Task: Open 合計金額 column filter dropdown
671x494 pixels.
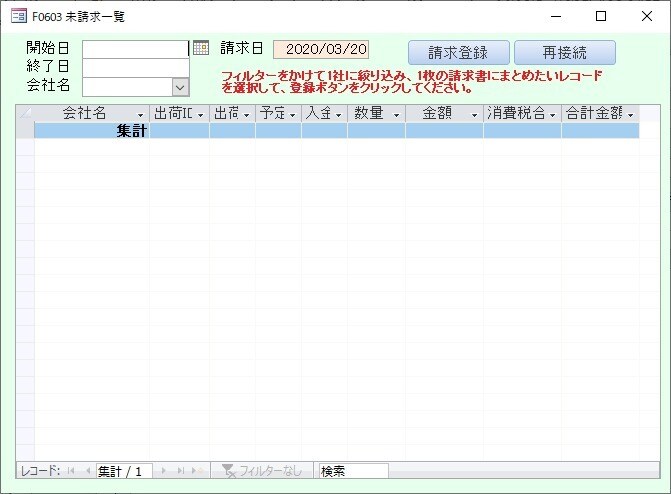Action: [630, 115]
